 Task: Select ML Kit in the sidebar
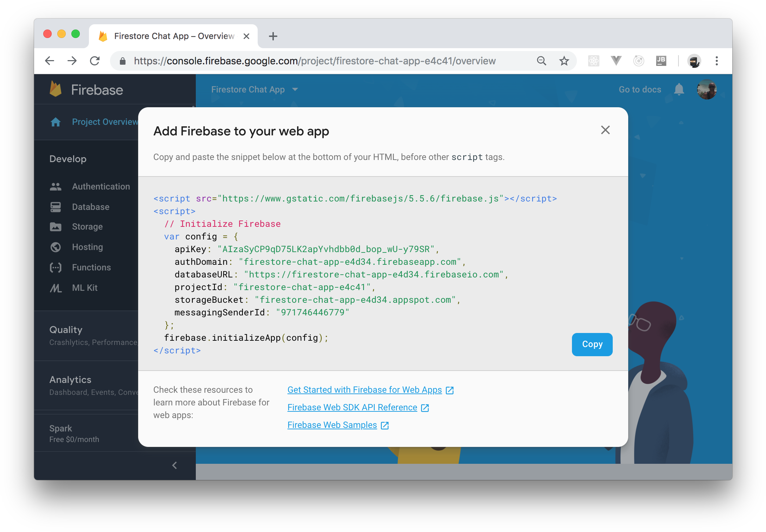coord(85,288)
